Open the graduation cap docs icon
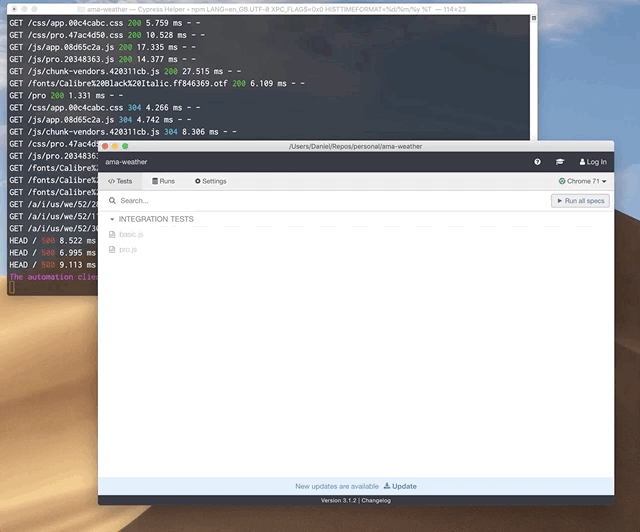The width and height of the screenshot is (640, 532). [x=560, y=162]
